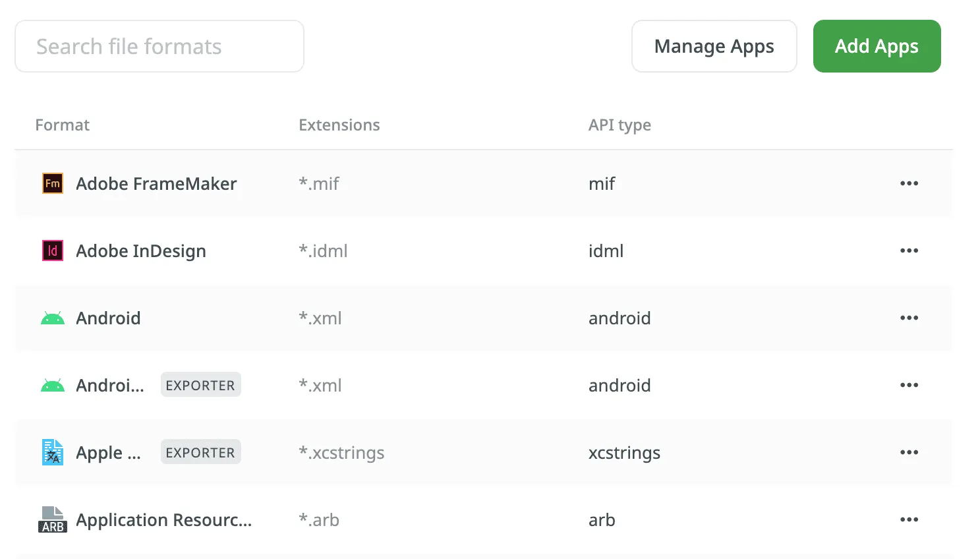Click the Adobe FrameMaker Fm icon

(x=52, y=184)
